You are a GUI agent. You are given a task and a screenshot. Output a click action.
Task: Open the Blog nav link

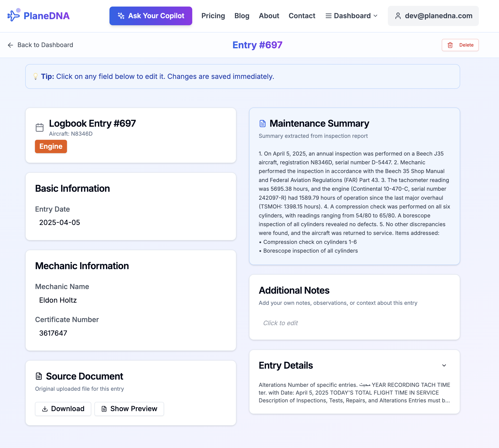(x=241, y=16)
